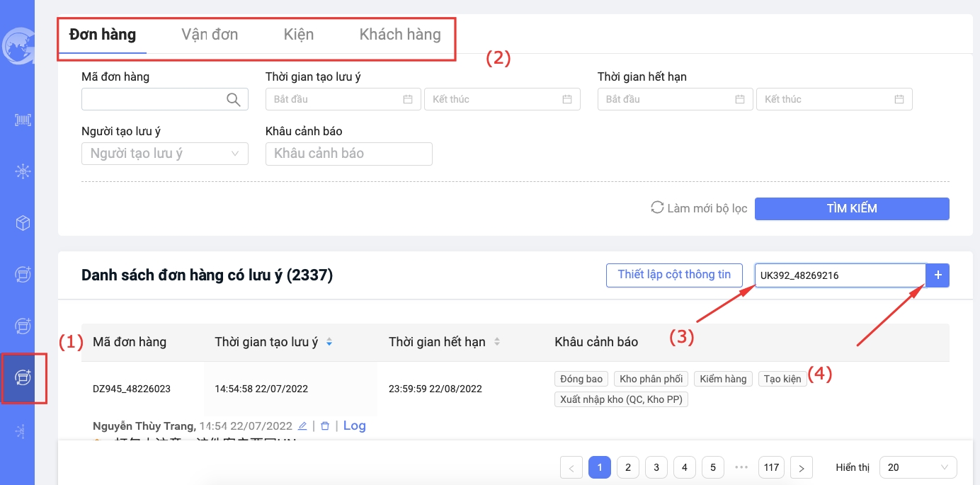Sort by Thời gian hết hạn column
The image size is (980, 485).
(497, 343)
